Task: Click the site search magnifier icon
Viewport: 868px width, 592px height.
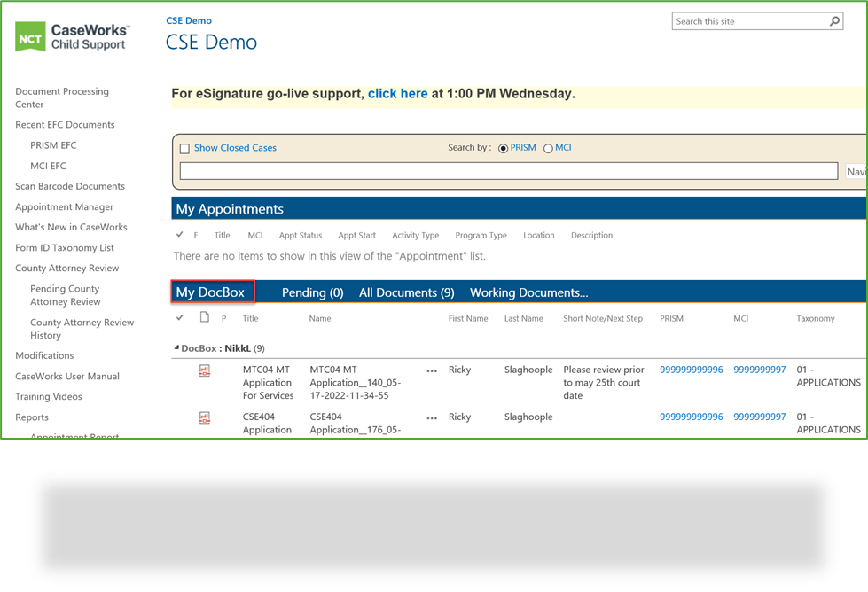Action: 834,20
